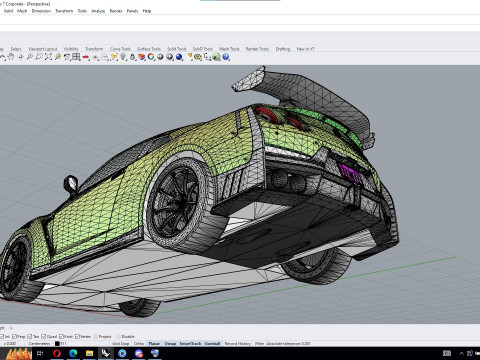480x360 pixels.
Task: Click the padlock Lock objects icon
Action: coord(132,57)
